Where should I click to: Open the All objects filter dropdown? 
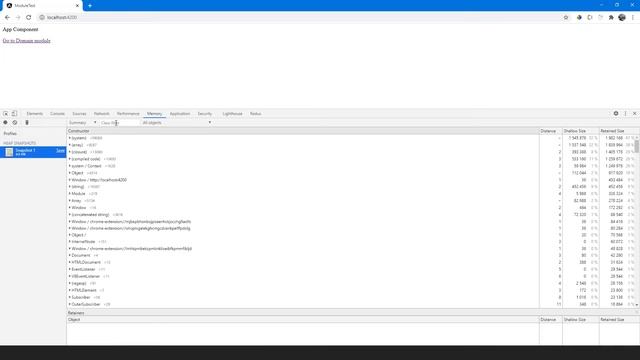click(177, 122)
